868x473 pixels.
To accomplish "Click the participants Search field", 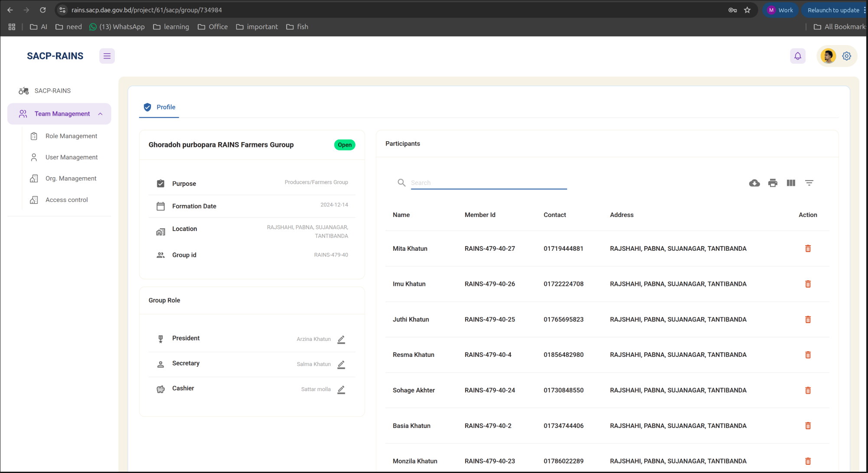I will pos(488,183).
